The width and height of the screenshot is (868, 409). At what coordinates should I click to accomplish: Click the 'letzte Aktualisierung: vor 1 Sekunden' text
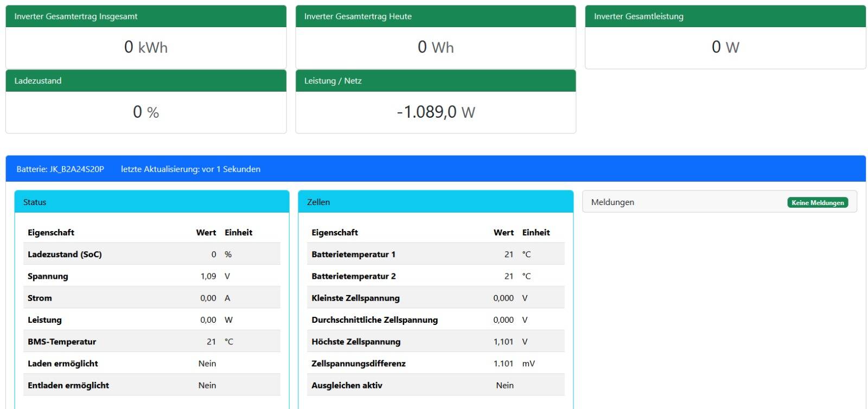[190, 169]
